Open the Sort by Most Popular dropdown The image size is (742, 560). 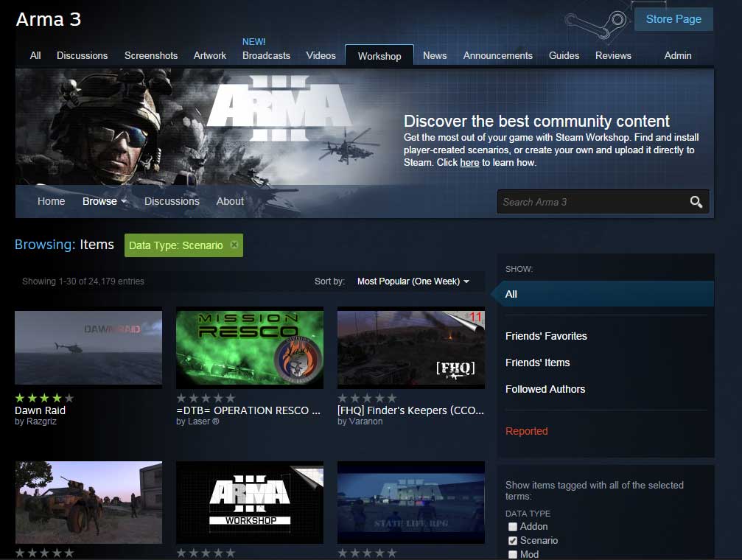[x=413, y=281]
